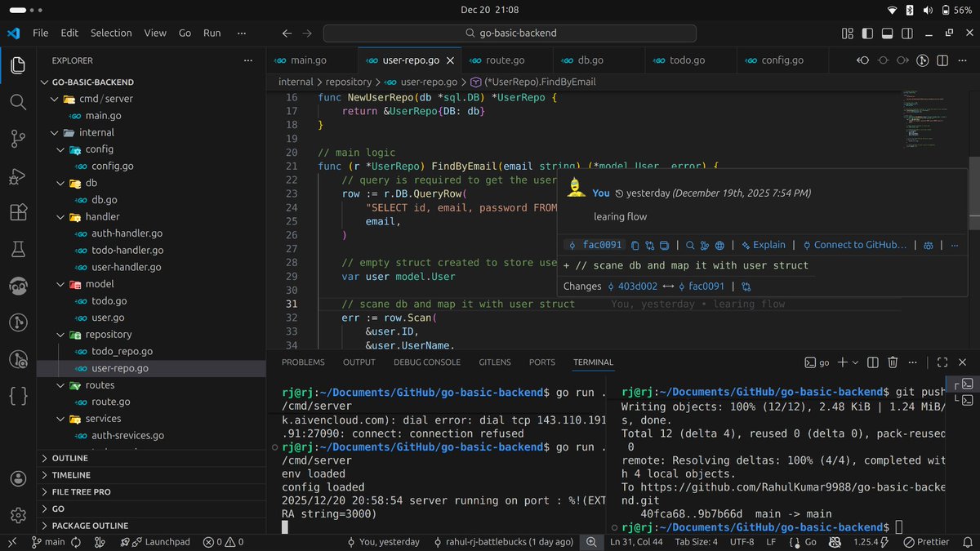Open the Selection menu
Image resolution: width=980 pixels, height=551 pixels.
[111, 33]
